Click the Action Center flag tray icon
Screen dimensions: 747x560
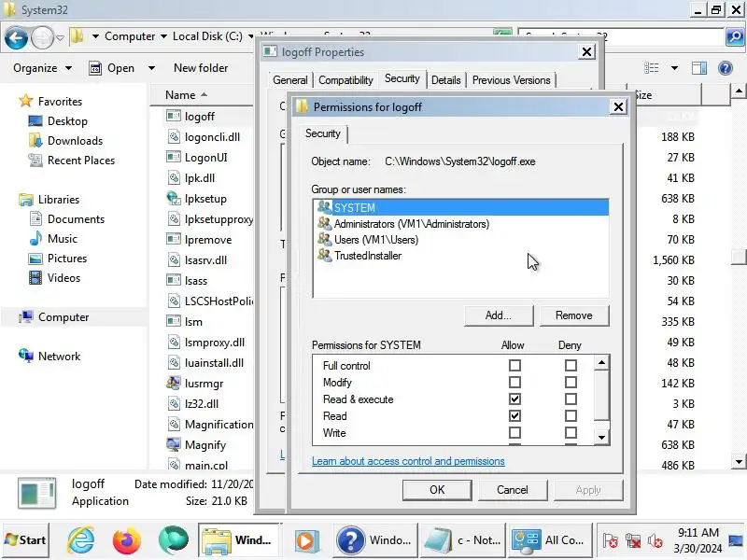611,540
